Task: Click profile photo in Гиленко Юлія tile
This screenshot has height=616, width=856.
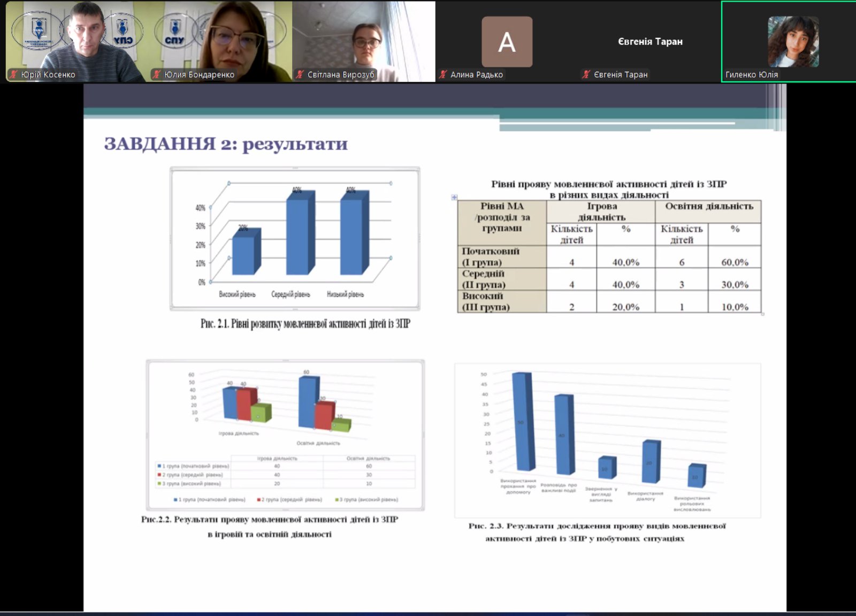Action: [793, 41]
